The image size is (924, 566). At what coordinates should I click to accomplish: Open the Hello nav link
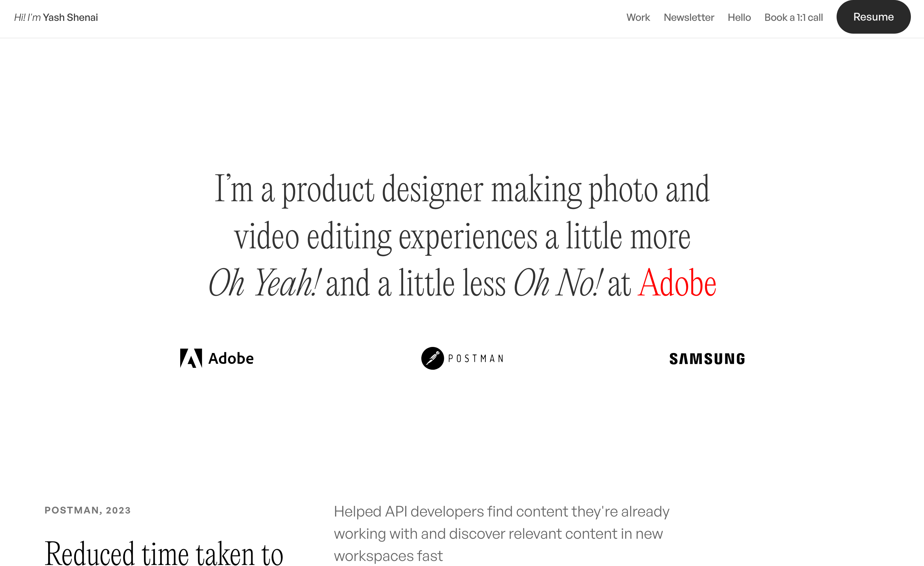click(x=739, y=17)
